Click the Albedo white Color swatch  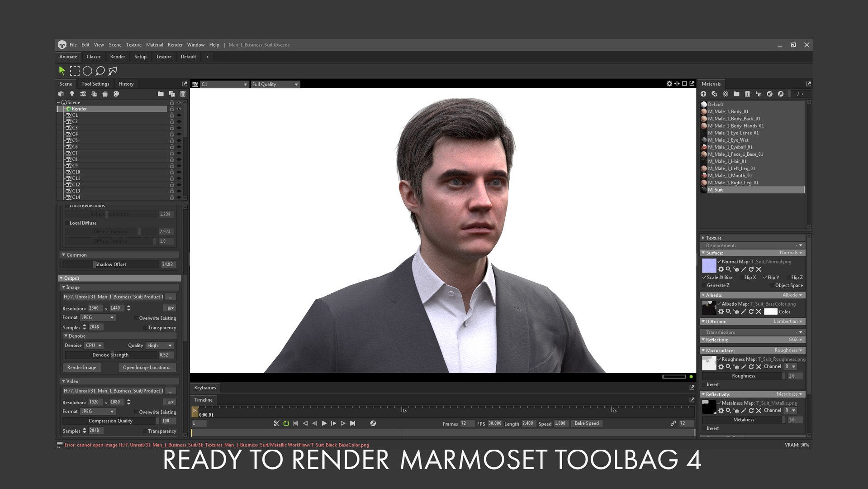(x=770, y=312)
